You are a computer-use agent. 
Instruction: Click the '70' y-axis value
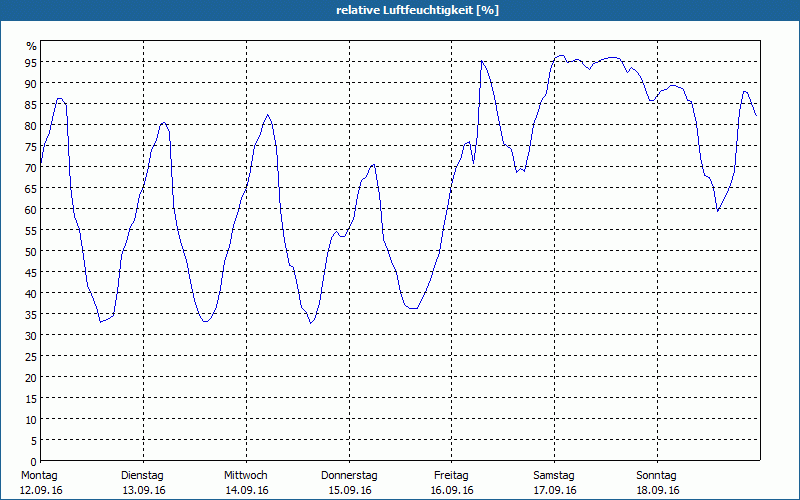pyautogui.click(x=31, y=168)
